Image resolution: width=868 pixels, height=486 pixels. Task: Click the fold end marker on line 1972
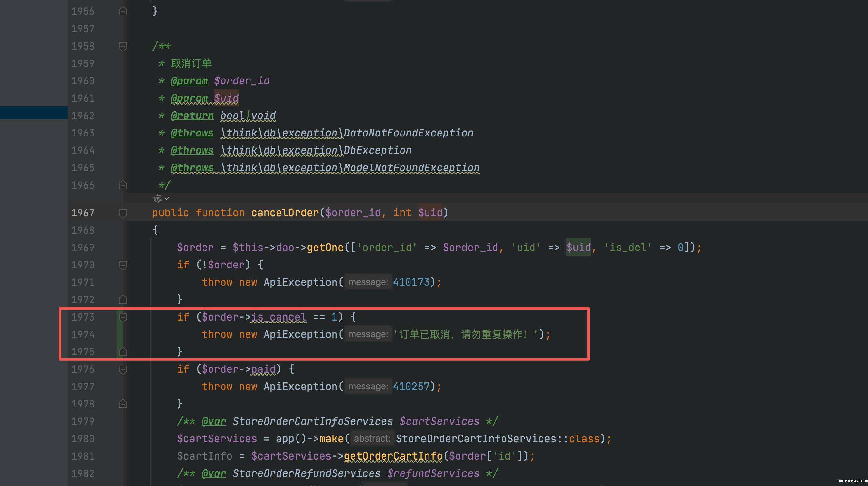pos(123,300)
